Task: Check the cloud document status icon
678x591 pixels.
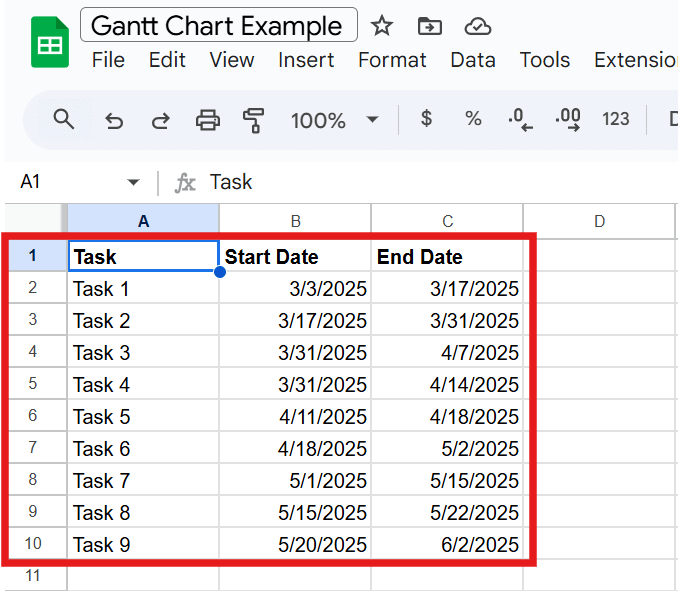Action: pyautogui.click(x=479, y=26)
